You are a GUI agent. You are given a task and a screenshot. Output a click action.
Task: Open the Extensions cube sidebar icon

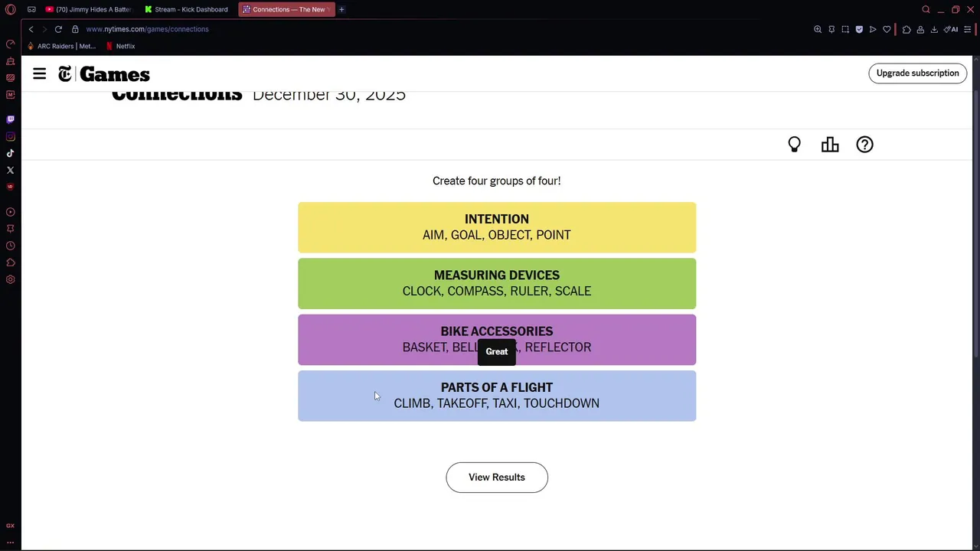[11, 262]
